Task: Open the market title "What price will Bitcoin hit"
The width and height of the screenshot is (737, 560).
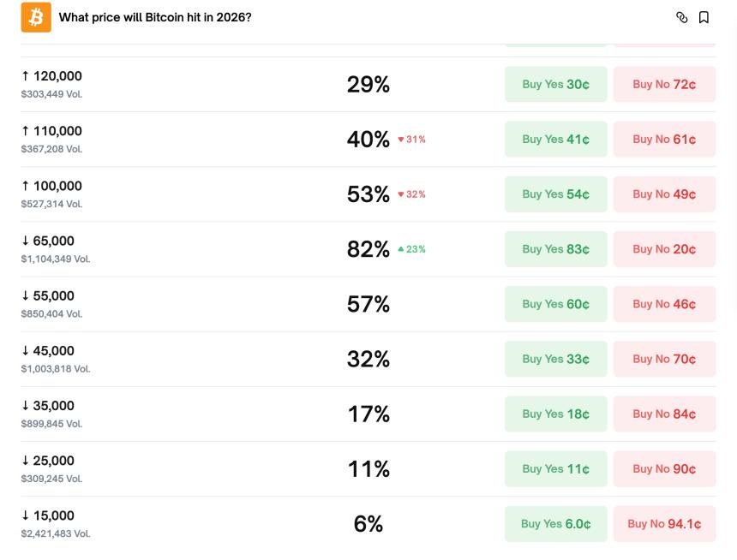Action: [x=155, y=17]
